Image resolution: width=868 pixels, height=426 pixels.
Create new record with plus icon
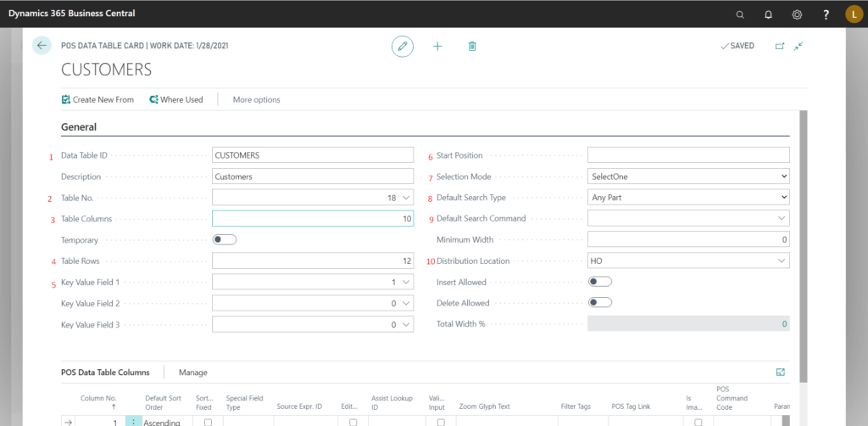437,46
